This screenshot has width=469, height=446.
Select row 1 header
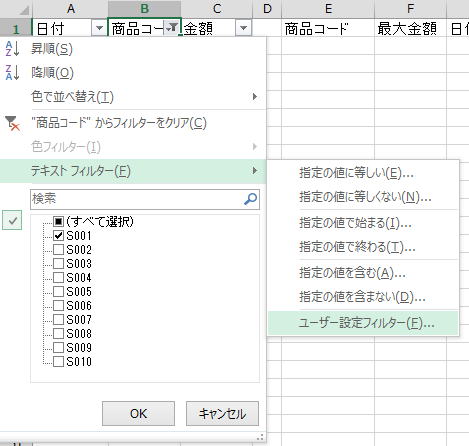click(x=16, y=28)
